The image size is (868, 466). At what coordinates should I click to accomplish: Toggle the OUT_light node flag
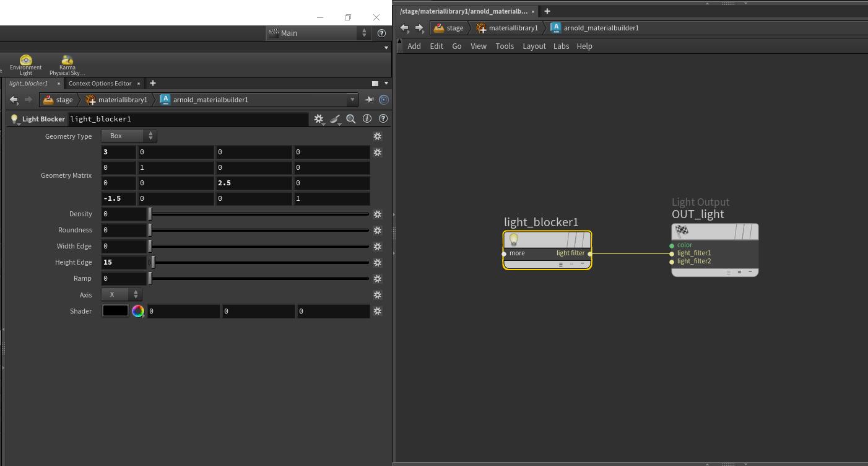point(746,232)
